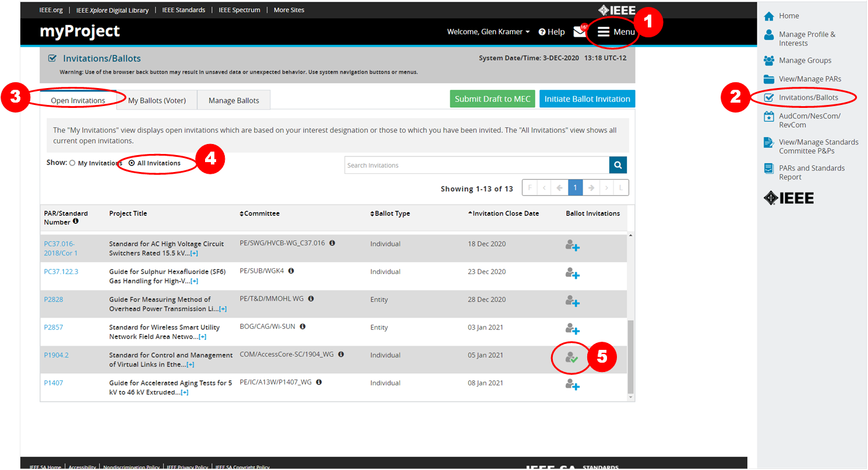Open the P1407 project link

point(54,383)
